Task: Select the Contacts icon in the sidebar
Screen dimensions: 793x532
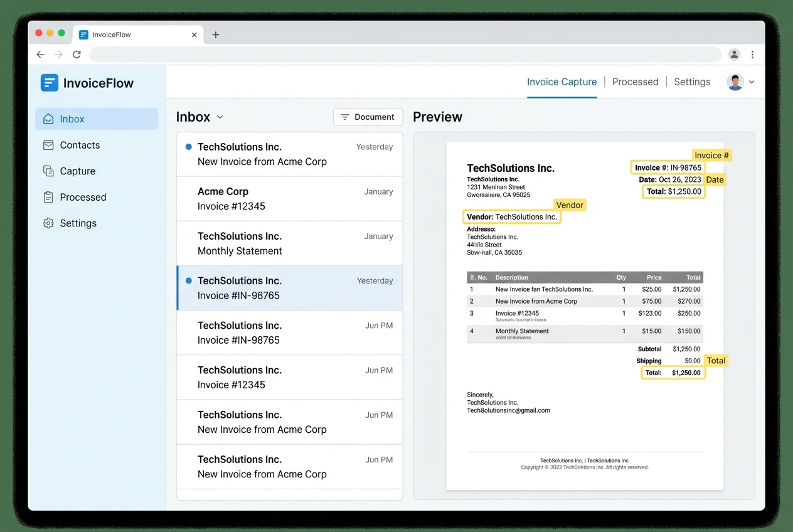Action: (x=48, y=145)
